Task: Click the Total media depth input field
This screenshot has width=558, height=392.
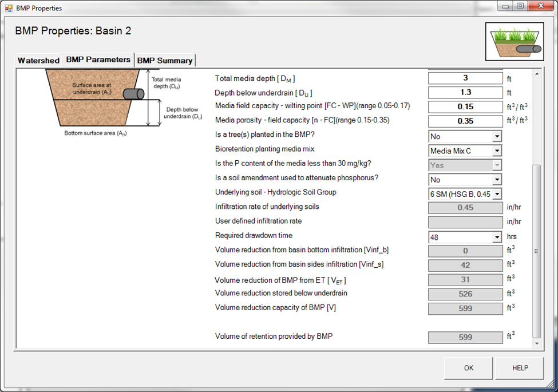Action: [465, 78]
